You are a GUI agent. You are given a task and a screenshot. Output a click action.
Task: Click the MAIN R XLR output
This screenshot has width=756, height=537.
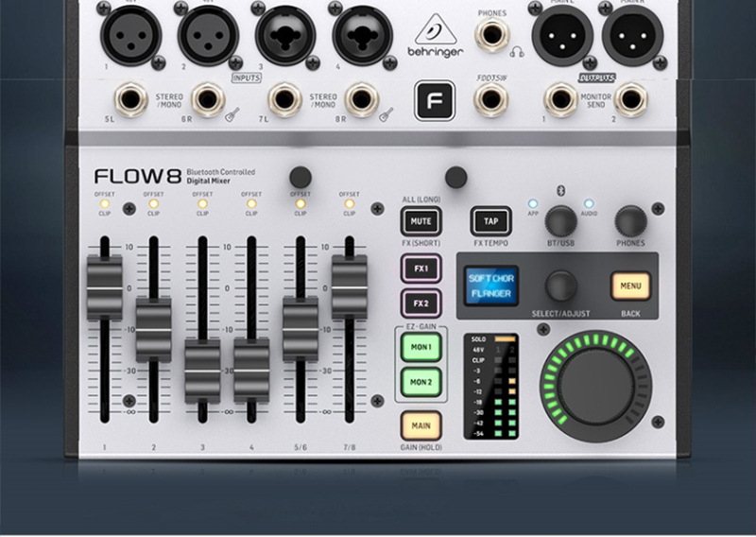(632, 36)
